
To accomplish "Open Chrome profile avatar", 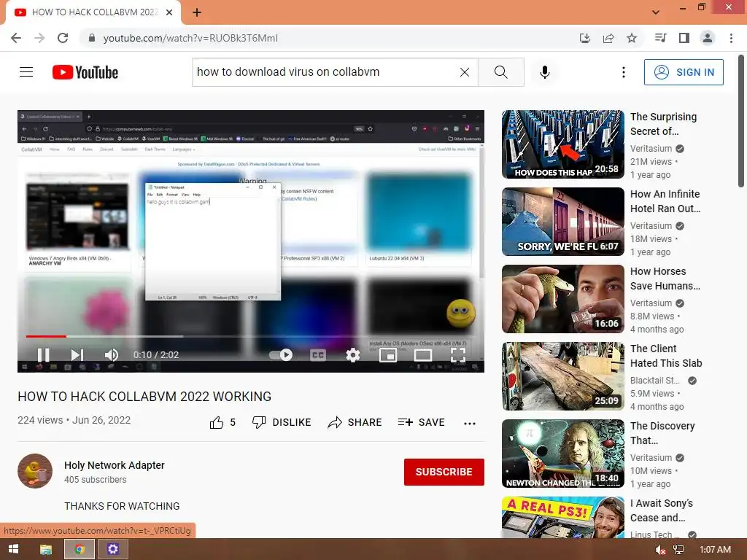I will pyautogui.click(x=708, y=38).
